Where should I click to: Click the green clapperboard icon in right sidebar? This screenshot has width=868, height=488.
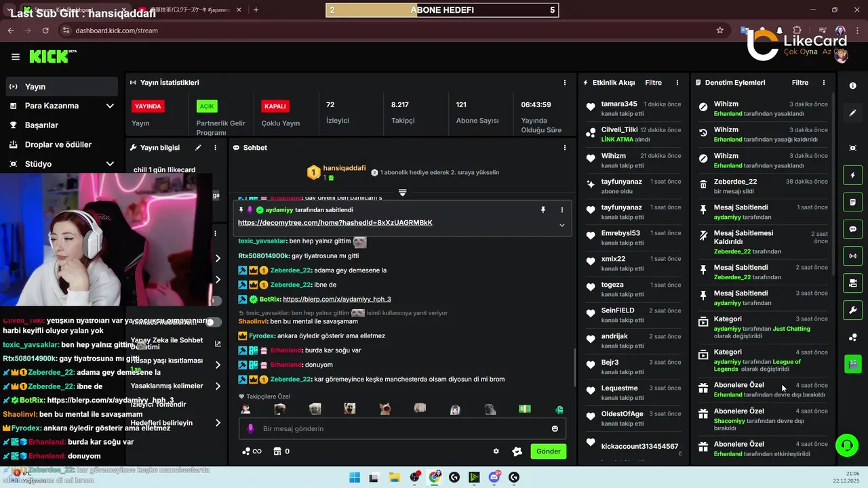[x=852, y=364]
